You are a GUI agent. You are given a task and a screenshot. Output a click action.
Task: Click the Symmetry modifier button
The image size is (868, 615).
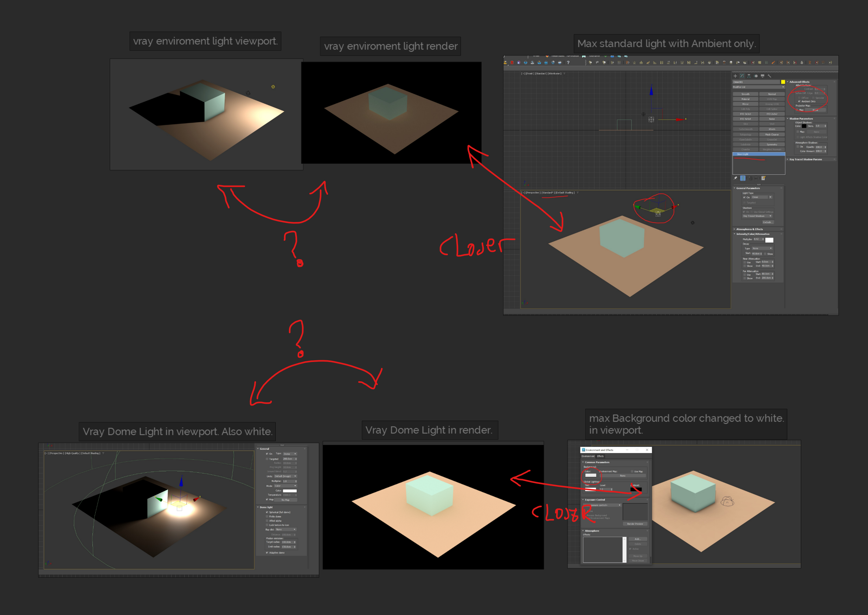point(772,144)
